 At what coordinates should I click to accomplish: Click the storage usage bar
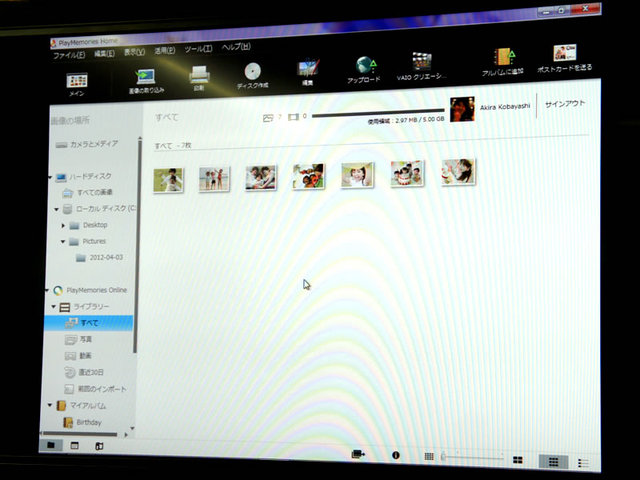pyautogui.click(x=378, y=113)
